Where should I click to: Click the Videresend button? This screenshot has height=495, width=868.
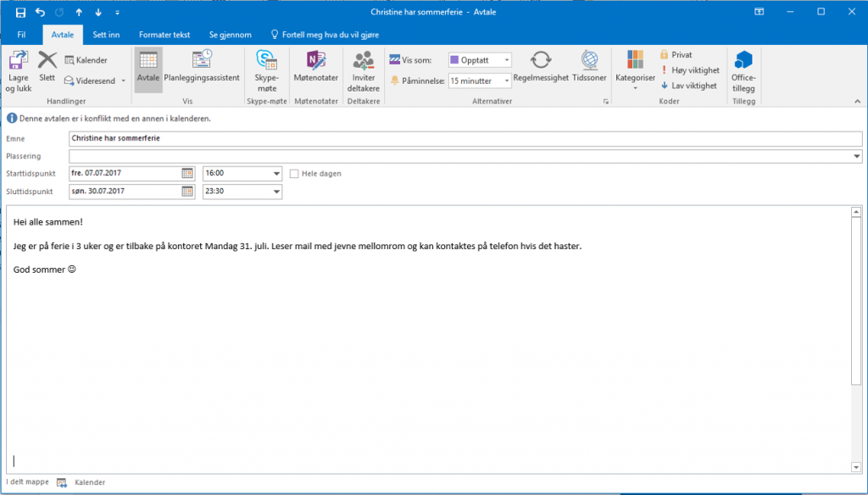tap(94, 81)
